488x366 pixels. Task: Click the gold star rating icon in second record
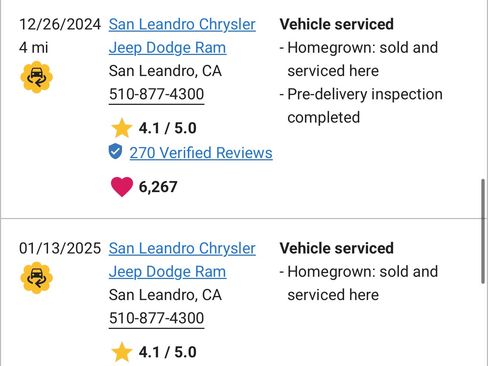click(x=122, y=352)
